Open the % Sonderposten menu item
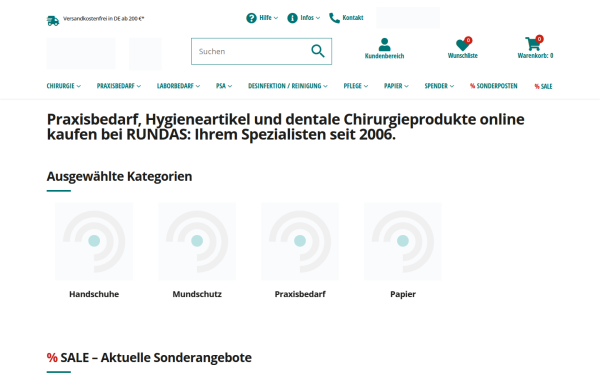The width and height of the screenshot is (600, 375). click(494, 86)
